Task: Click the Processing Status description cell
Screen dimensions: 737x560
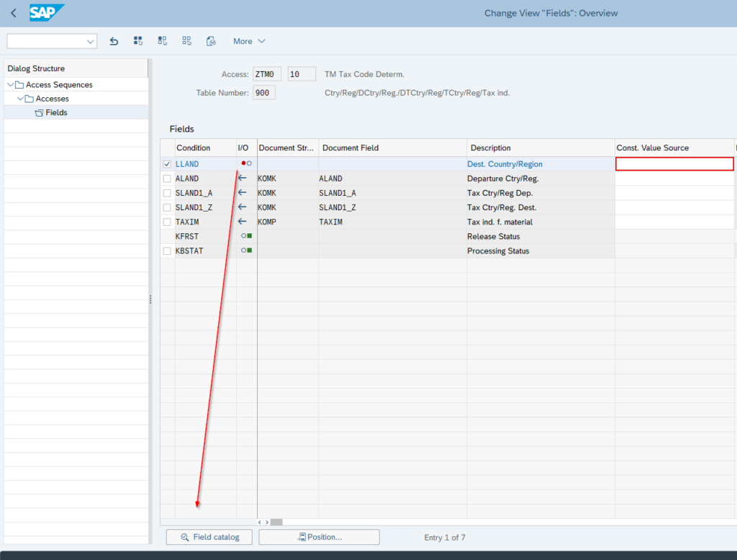Action: (541, 251)
